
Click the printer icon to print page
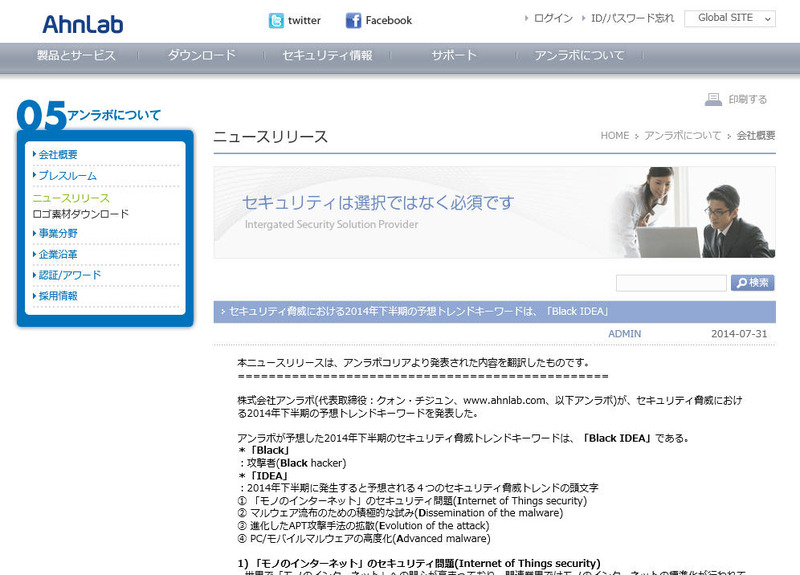(x=713, y=99)
